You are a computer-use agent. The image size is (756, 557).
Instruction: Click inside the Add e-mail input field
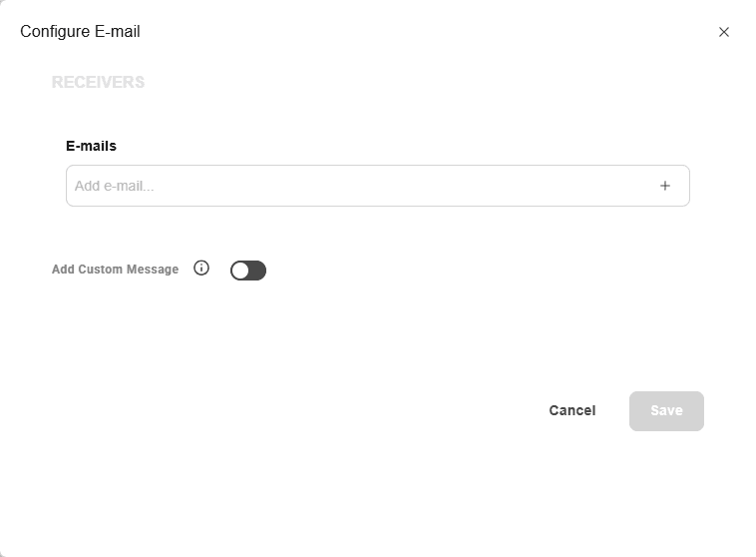[378, 186]
